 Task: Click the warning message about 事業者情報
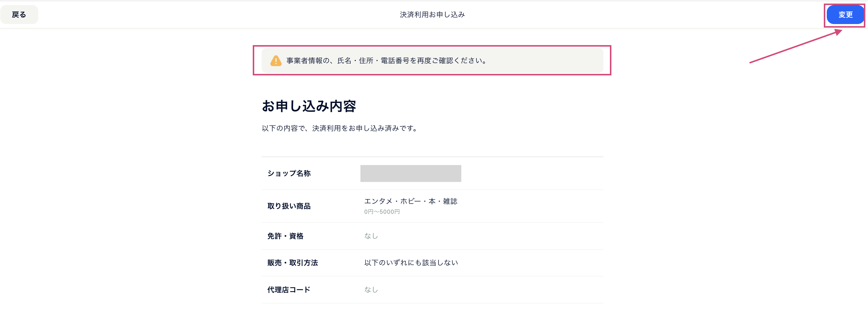[x=387, y=61]
